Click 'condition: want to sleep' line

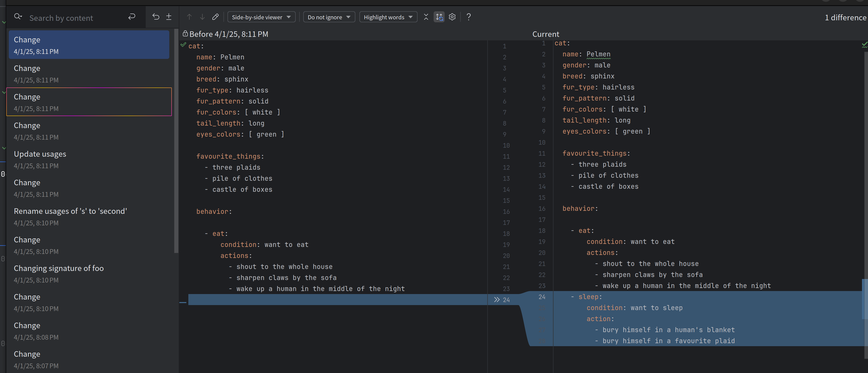click(635, 308)
